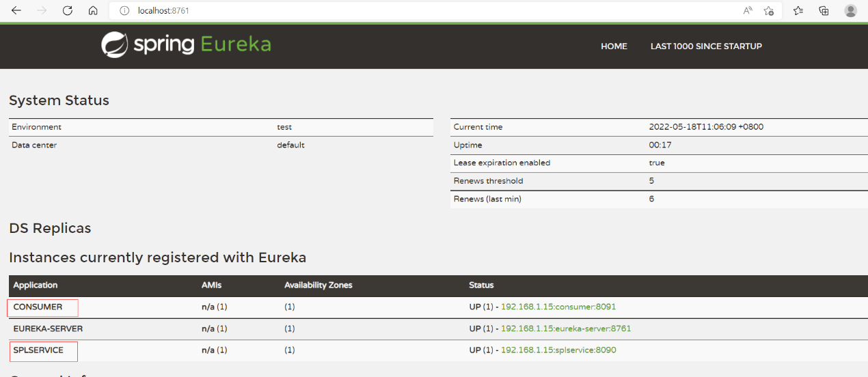This screenshot has width=868, height=377.
Task: Click the Status column header
Action: point(481,285)
